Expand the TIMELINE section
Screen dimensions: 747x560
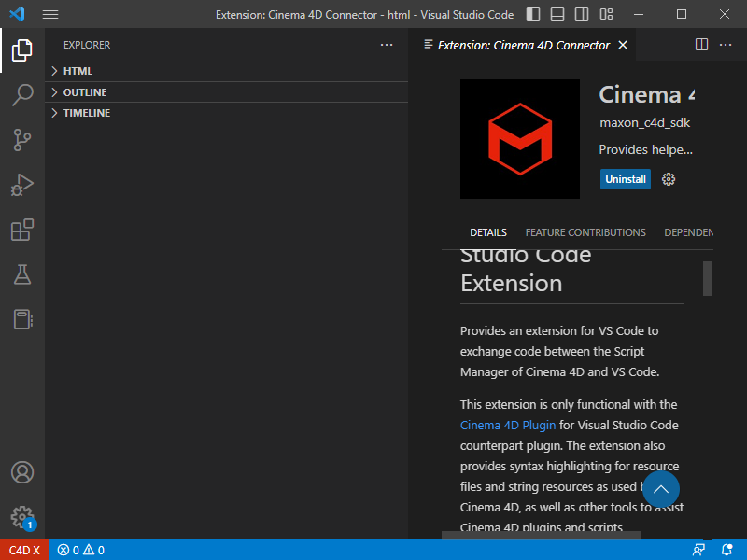86,113
